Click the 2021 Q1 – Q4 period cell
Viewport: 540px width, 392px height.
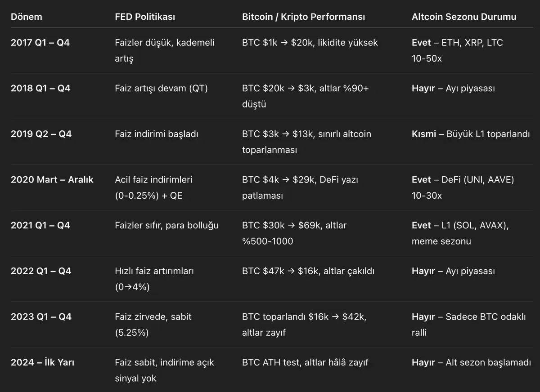(x=40, y=225)
